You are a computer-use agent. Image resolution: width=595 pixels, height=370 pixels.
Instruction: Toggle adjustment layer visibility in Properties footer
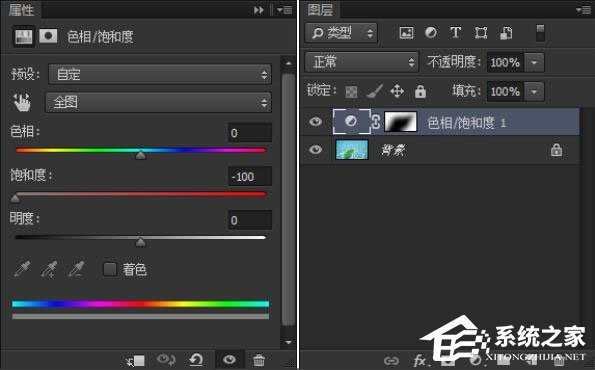click(229, 359)
